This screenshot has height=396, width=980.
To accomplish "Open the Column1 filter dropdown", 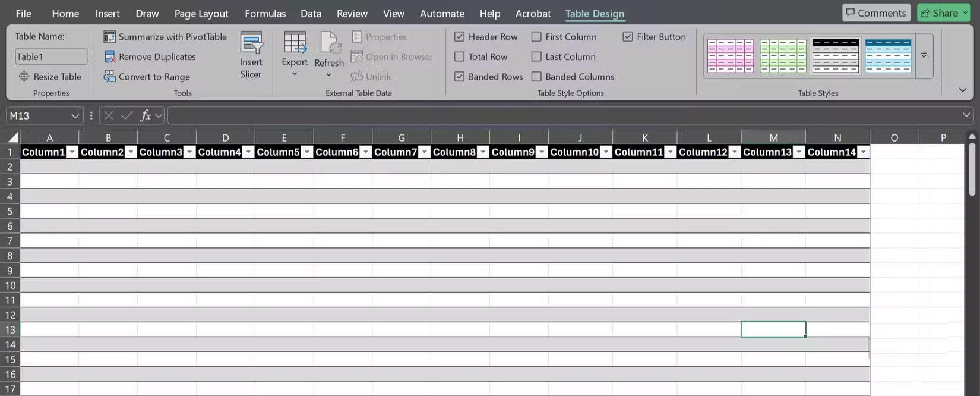I will click(72, 152).
